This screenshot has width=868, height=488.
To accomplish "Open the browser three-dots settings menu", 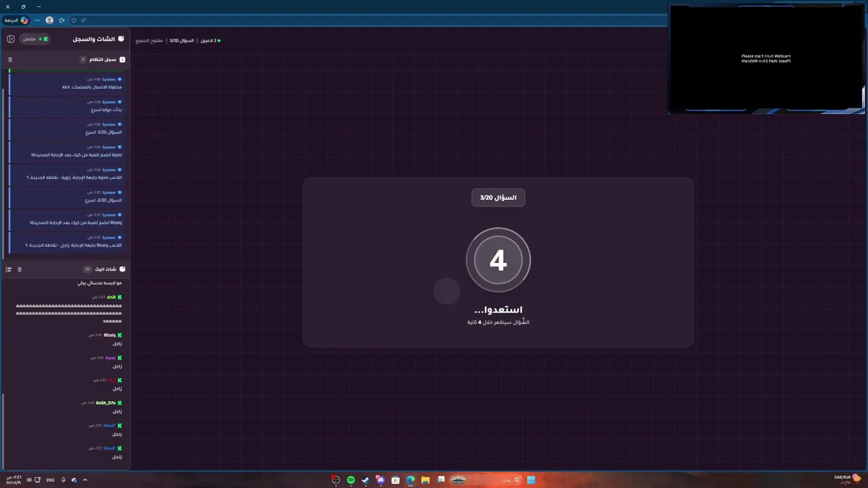I will pos(37,20).
